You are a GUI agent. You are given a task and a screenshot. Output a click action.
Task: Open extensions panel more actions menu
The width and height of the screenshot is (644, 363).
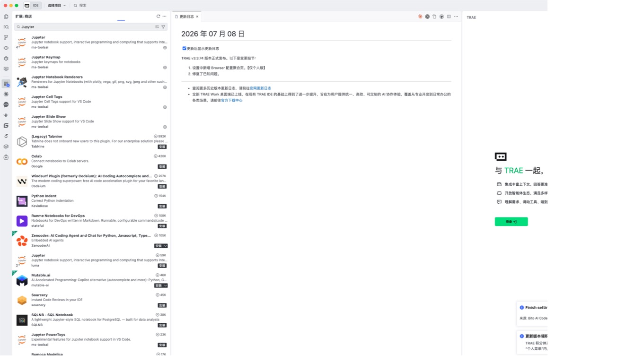(165, 17)
